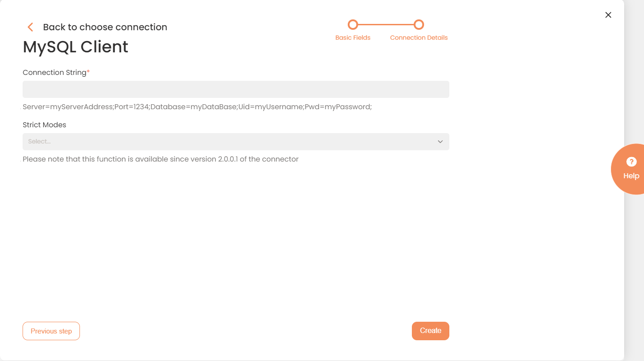Open the Strict Modes select box
Screen dimensions: 644x361
(226, 142)
